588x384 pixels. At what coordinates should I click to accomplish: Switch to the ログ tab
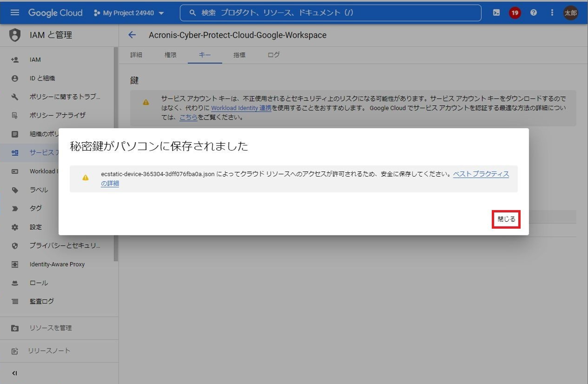coord(274,55)
